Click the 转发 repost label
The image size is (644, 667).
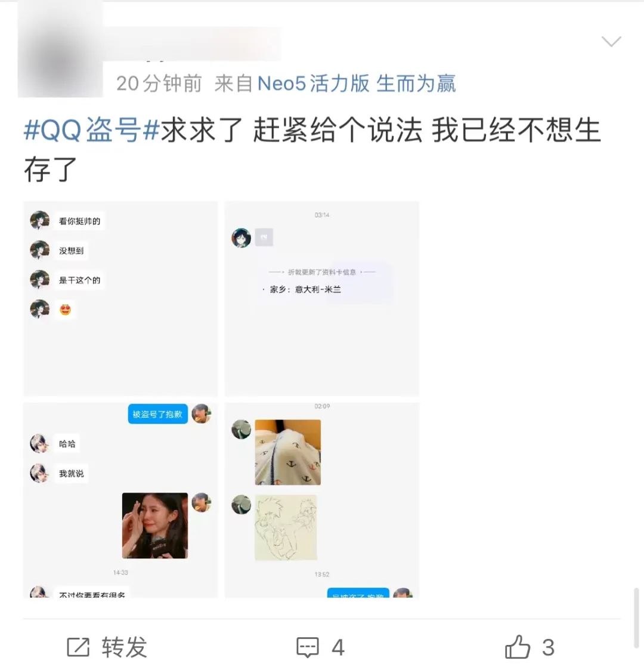pos(124,647)
